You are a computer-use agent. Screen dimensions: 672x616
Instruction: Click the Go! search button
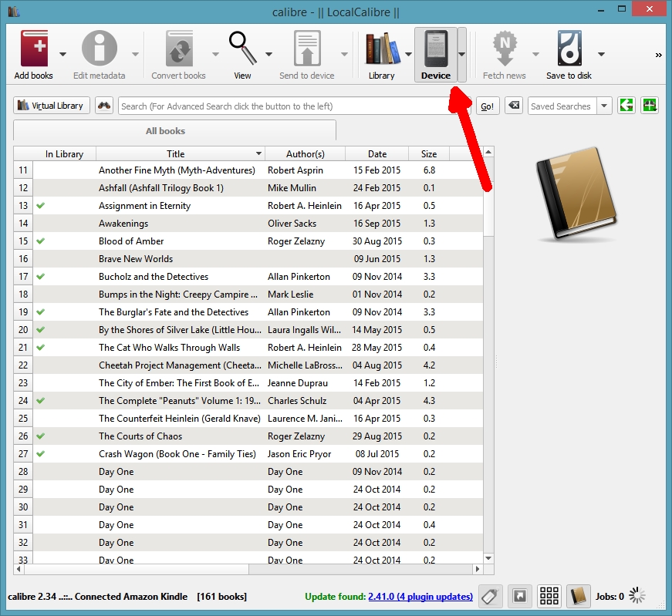point(488,106)
